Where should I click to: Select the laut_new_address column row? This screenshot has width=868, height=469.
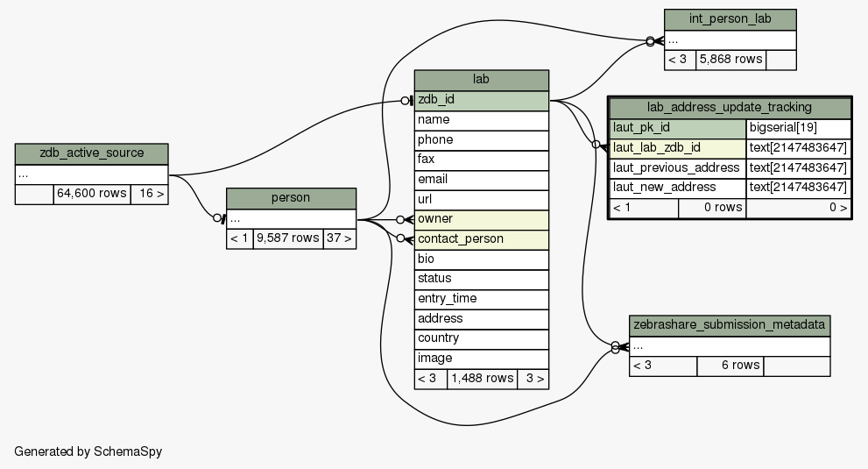tap(677, 188)
